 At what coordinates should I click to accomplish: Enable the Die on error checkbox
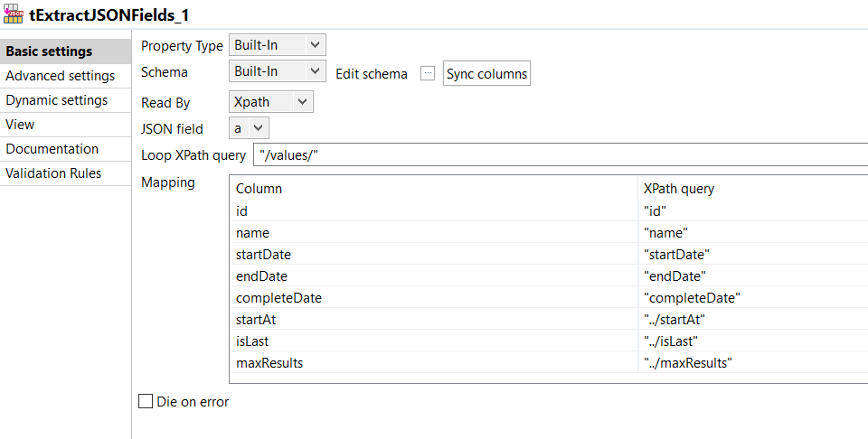(x=146, y=402)
